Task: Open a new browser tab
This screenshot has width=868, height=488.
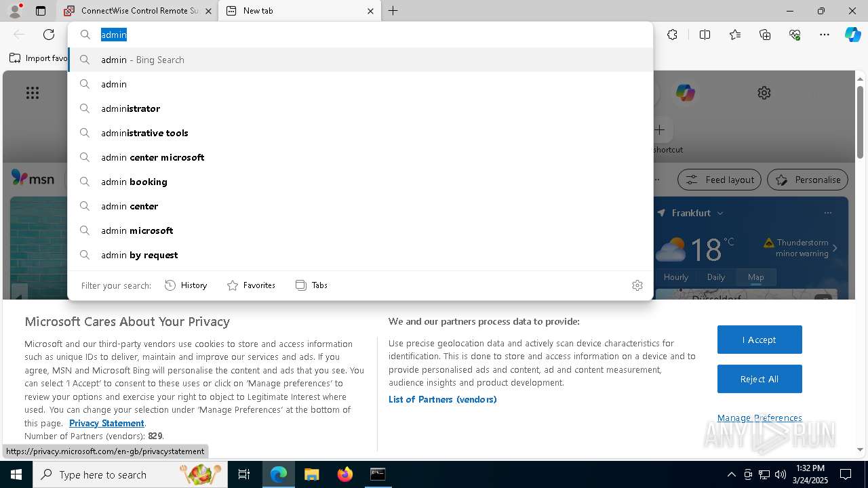Action: [393, 11]
